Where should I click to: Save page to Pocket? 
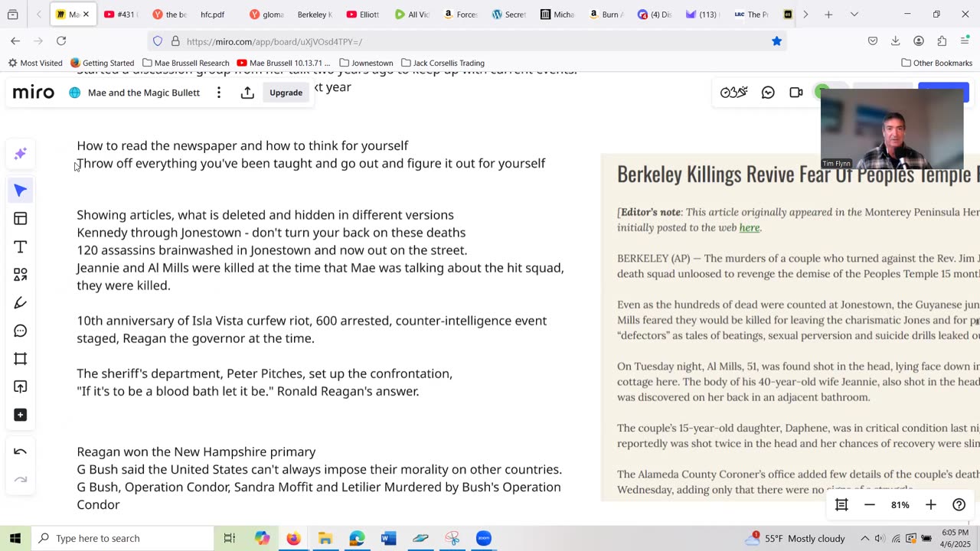click(x=873, y=41)
